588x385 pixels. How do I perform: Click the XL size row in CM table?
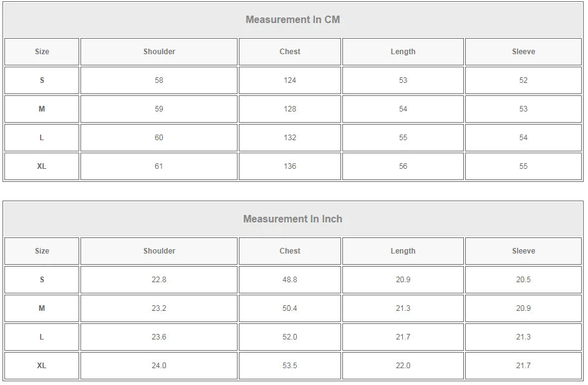coord(293,166)
